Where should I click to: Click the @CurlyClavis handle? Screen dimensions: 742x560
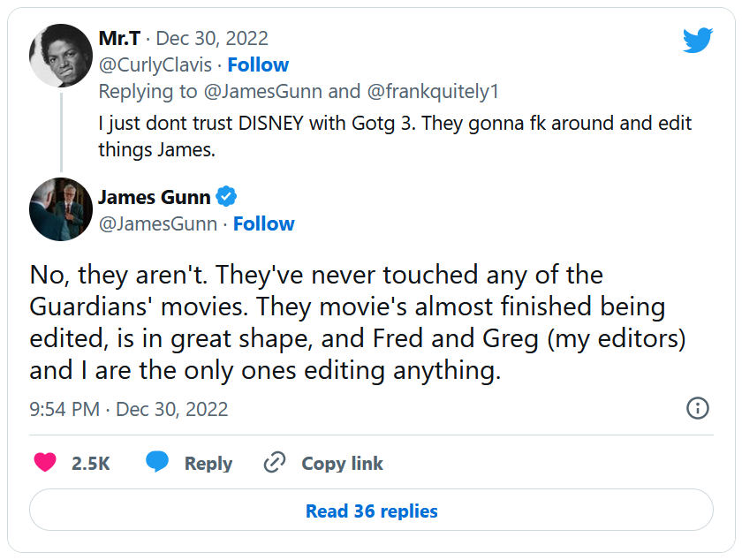coord(157,65)
